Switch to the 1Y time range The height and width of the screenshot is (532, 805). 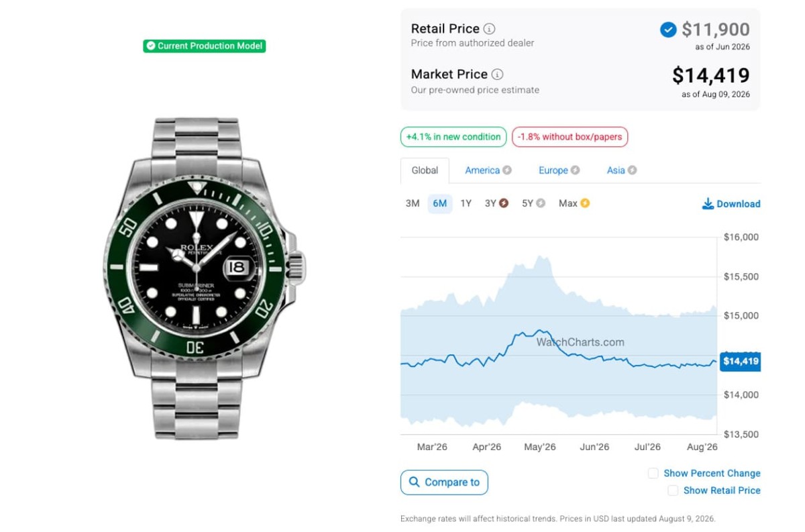[466, 203]
